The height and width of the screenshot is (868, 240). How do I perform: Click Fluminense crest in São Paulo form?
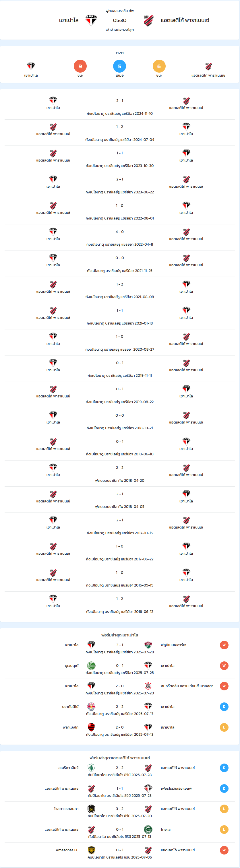coord(148,644)
